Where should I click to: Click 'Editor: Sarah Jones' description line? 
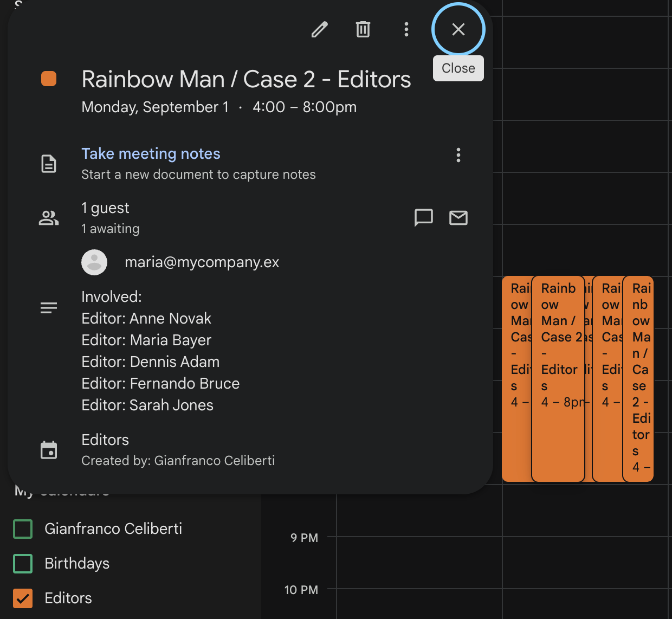[x=147, y=405]
